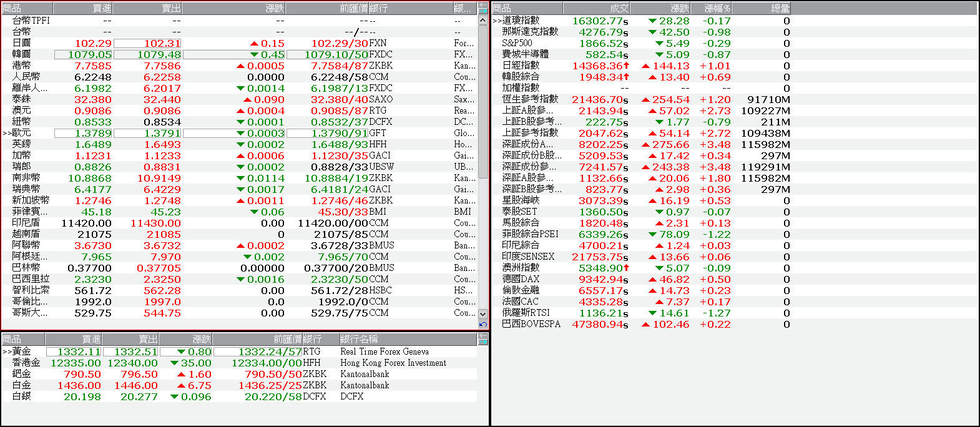This screenshot has height=427, width=980.
Task: Click 前匯價銀行 header in metals panel
Action: pyautogui.click(x=277, y=339)
